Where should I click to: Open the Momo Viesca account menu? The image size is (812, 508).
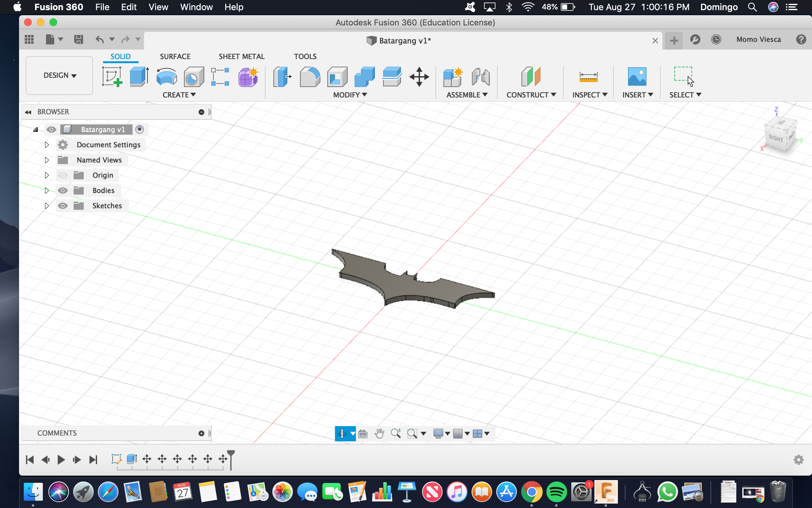pyautogui.click(x=759, y=39)
